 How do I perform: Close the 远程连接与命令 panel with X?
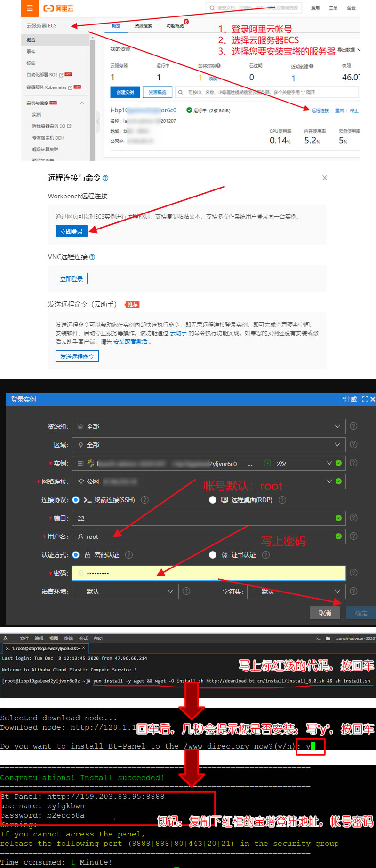tap(324, 178)
